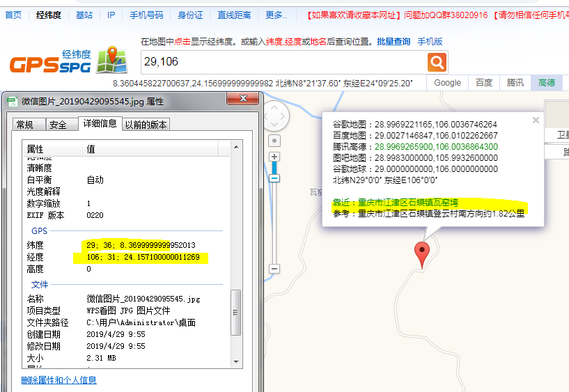Viewport: 569px width, 392px height.
Task: Click the GPSspg site logo
Action: coord(68,61)
